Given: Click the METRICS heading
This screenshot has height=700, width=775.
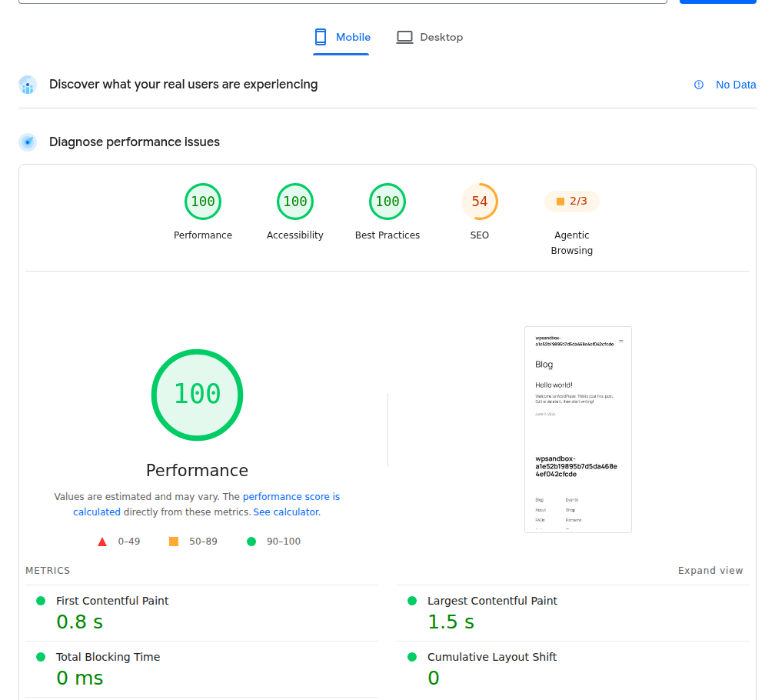Looking at the screenshot, I should click(x=48, y=571).
